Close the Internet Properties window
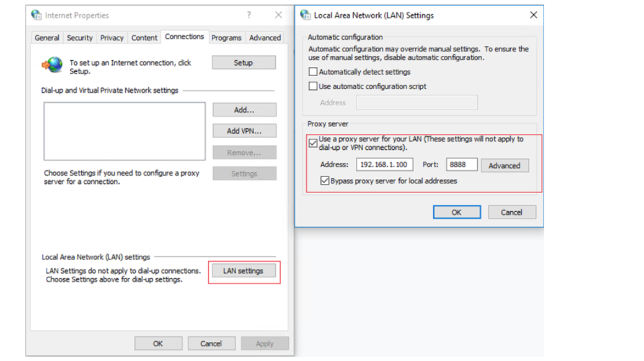Screen dimensions: 644x361 point(278,15)
